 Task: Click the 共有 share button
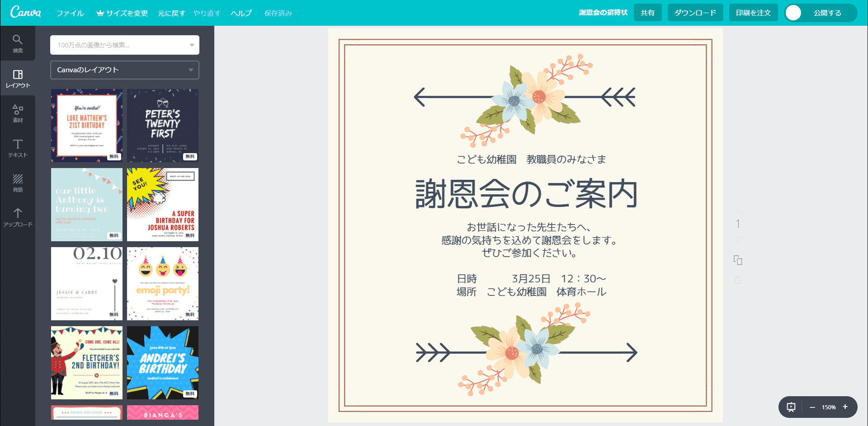pyautogui.click(x=647, y=13)
